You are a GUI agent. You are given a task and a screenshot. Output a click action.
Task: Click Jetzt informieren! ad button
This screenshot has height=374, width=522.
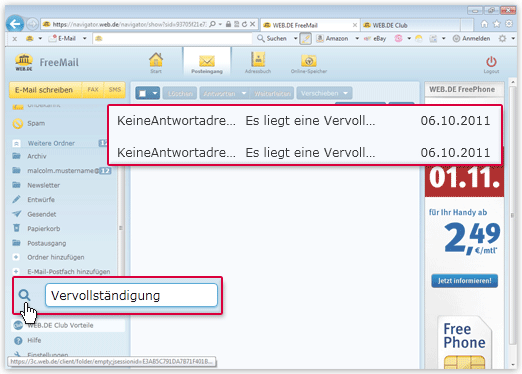[464, 281]
